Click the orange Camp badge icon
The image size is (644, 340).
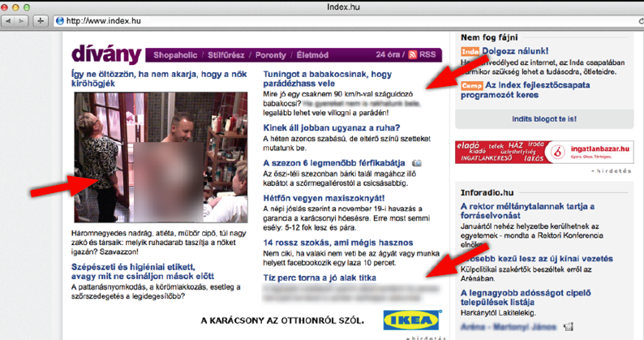point(471,84)
